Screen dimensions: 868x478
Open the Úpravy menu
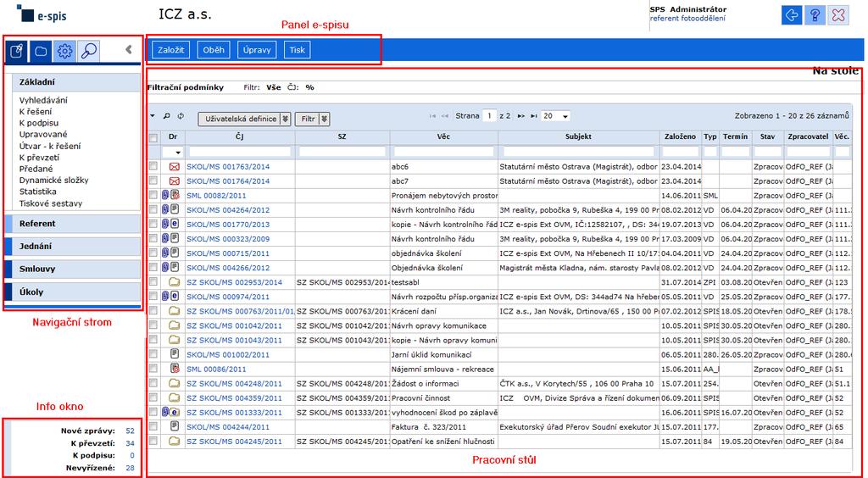(257, 50)
